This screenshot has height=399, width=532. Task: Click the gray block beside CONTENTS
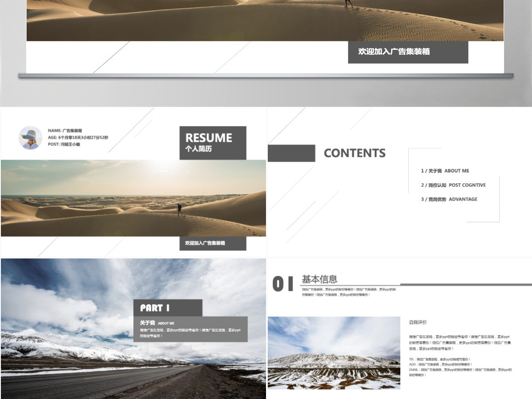click(x=292, y=153)
